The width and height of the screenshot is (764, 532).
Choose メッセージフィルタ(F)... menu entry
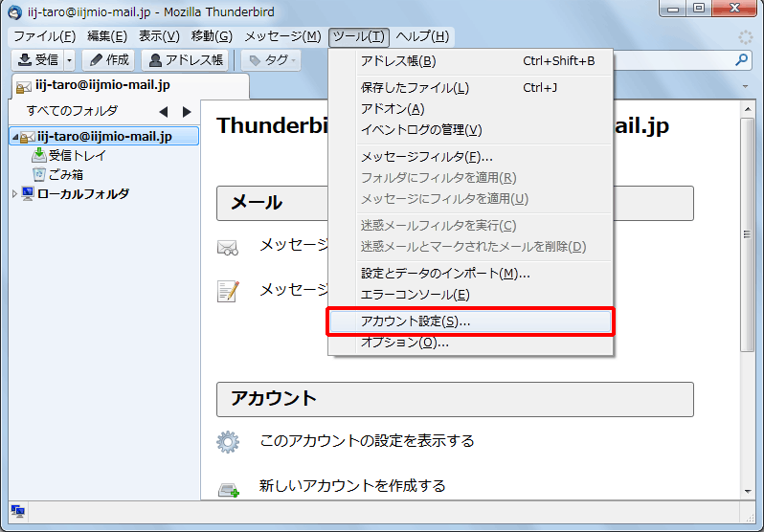[470, 157]
